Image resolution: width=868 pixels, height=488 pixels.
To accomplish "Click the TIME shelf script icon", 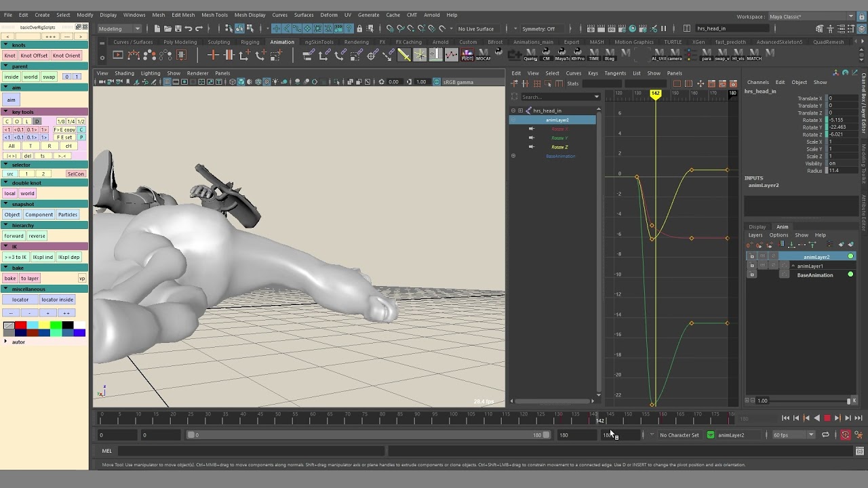I will click(594, 55).
